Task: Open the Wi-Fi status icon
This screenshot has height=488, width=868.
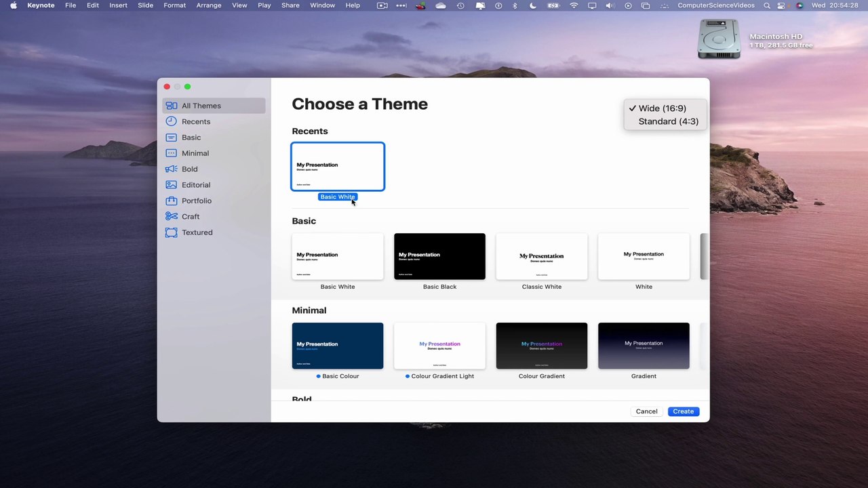Action: pyautogui.click(x=574, y=5)
